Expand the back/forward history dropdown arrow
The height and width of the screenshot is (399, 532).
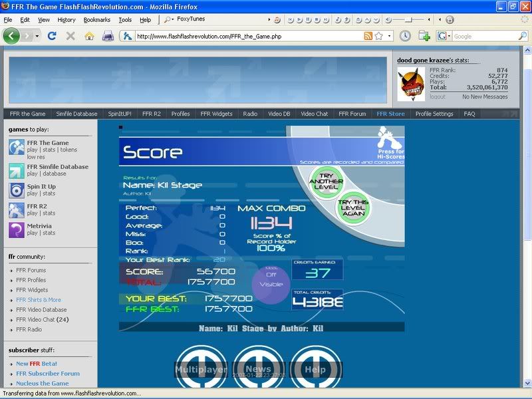pyautogui.click(x=37, y=36)
